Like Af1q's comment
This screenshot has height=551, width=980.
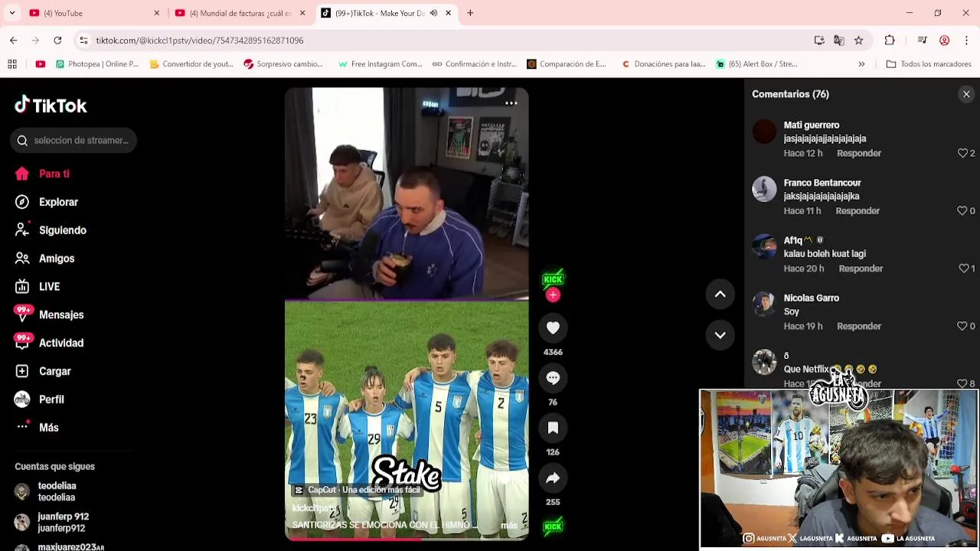[963, 269]
